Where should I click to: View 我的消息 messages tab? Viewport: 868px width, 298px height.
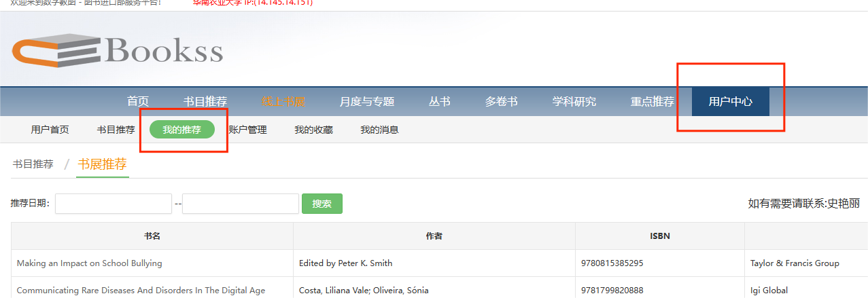(x=379, y=130)
